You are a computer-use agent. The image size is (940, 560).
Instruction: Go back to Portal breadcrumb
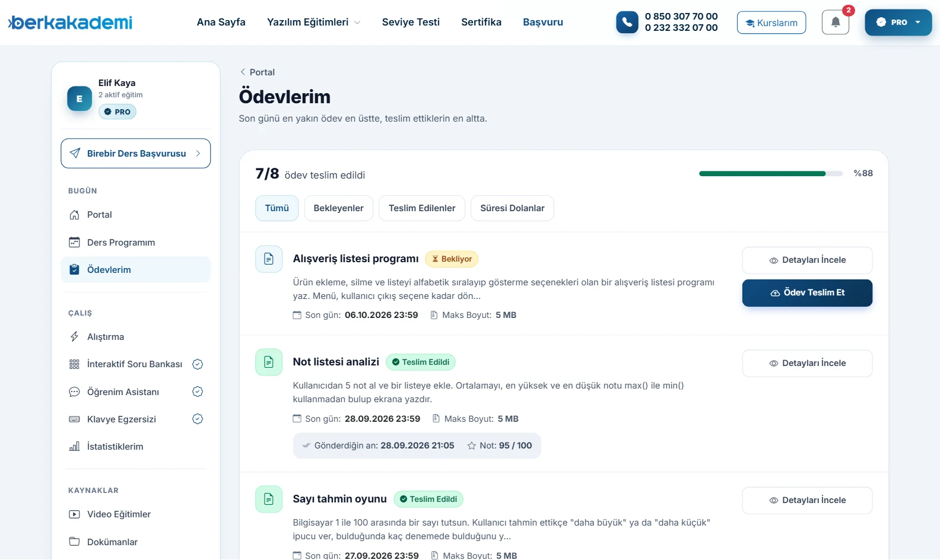(x=257, y=72)
